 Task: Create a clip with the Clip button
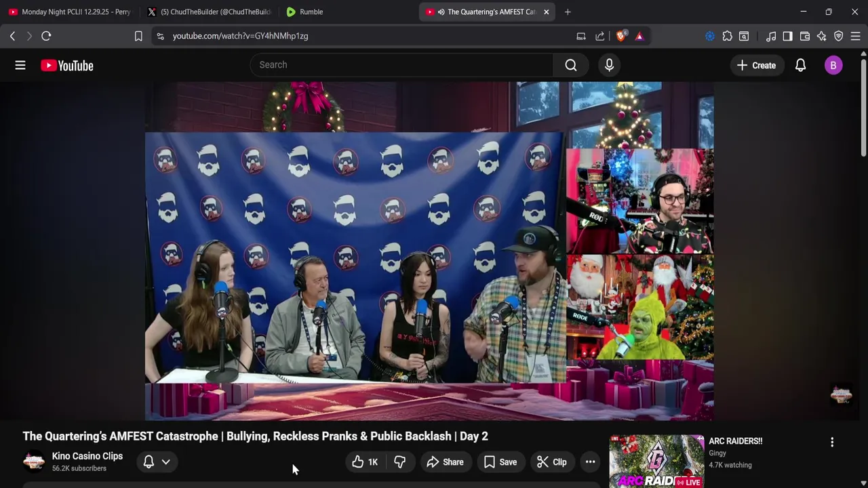[x=552, y=462]
